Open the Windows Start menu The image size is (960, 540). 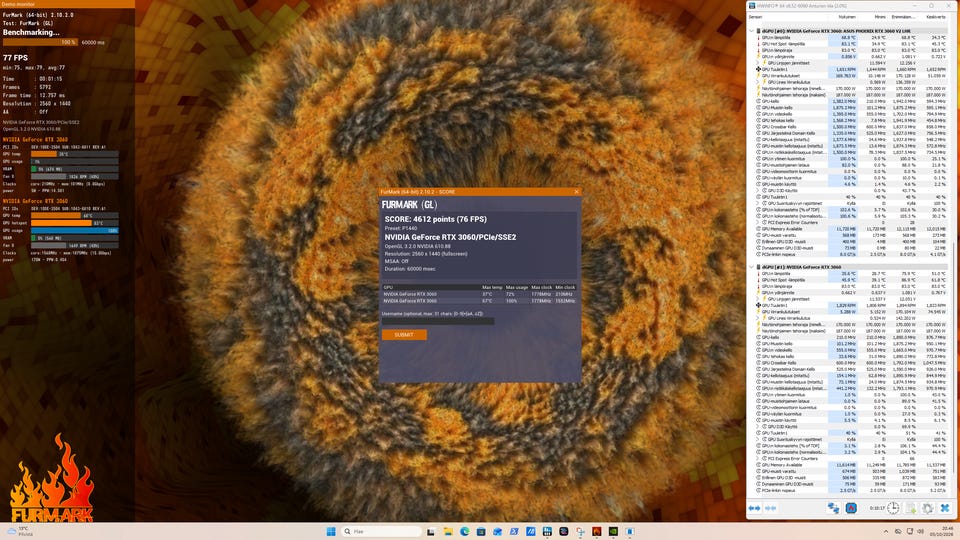[x=331, y=531]
